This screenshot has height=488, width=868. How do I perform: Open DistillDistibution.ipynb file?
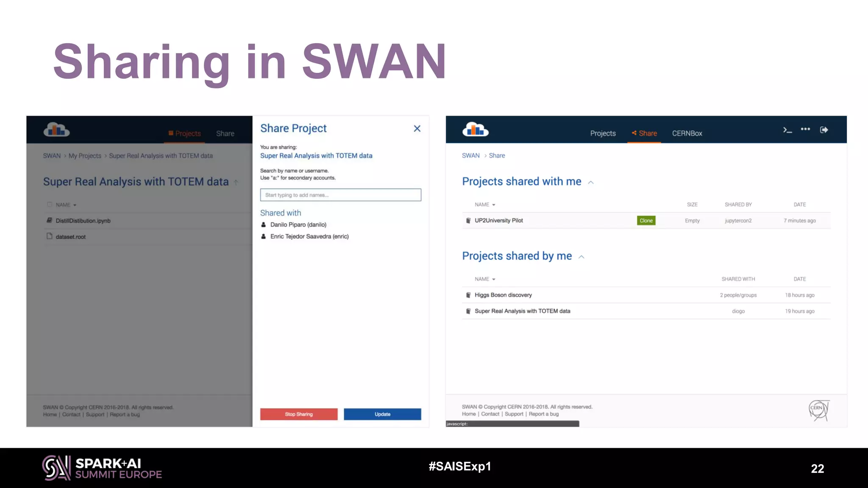click(83, 221)
